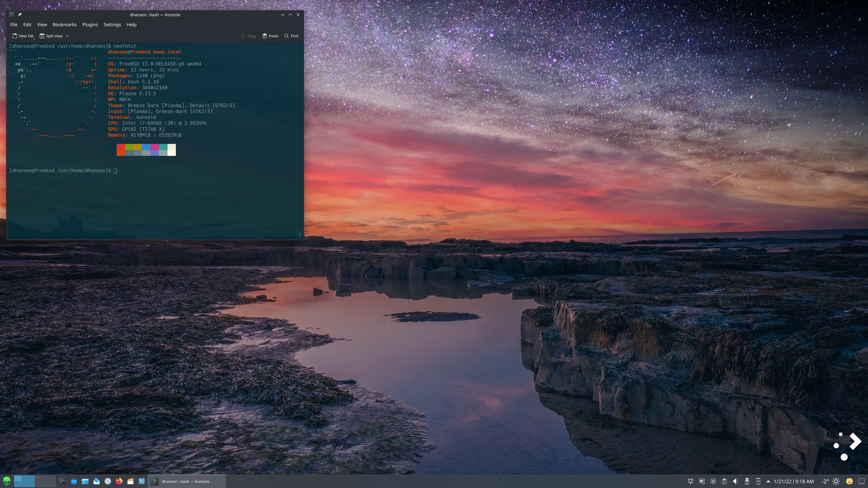Viewport: 868px width, 488px height.
Task: Open the date and time clock
Action: 794,482
